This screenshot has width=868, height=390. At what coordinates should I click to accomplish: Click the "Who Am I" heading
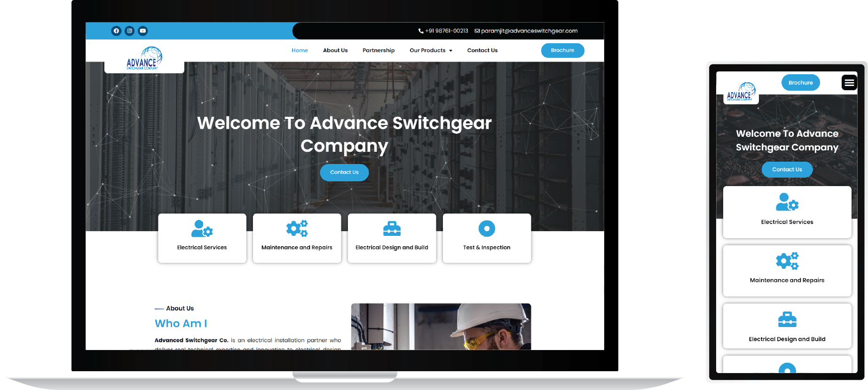[x=181, y=324]
